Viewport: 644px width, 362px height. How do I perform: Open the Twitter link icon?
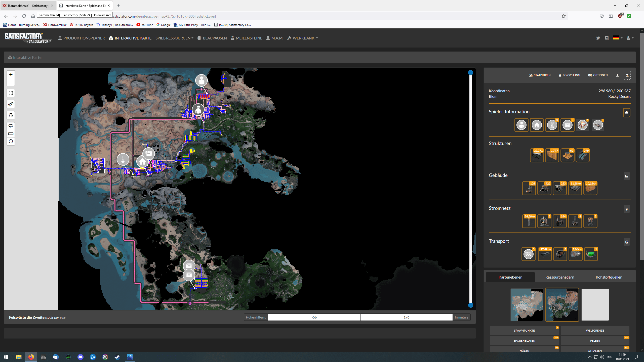pyautogui.click(x=598, y=38)
